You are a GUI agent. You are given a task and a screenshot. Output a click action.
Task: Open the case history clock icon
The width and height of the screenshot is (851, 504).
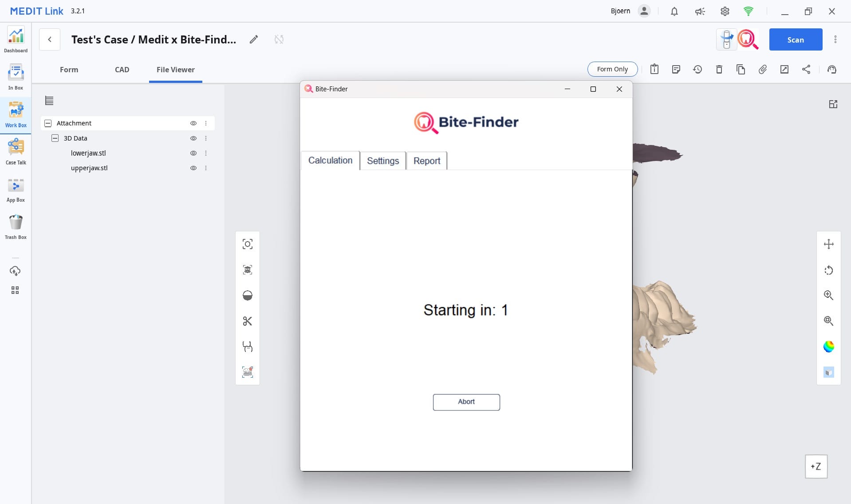pos(697,69)
